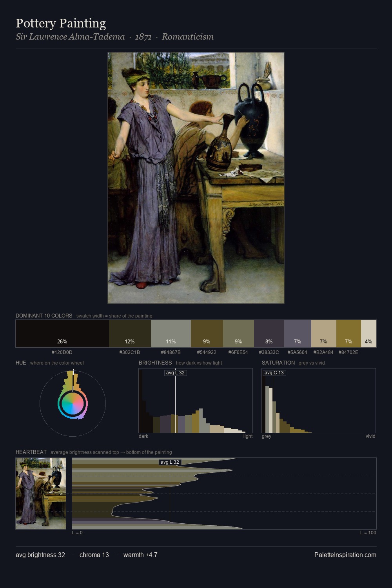Click 'how dark vs how light' caption
The width and height of the screenshot is (392, 588).
pyautogui.click(x=199, y=363)
